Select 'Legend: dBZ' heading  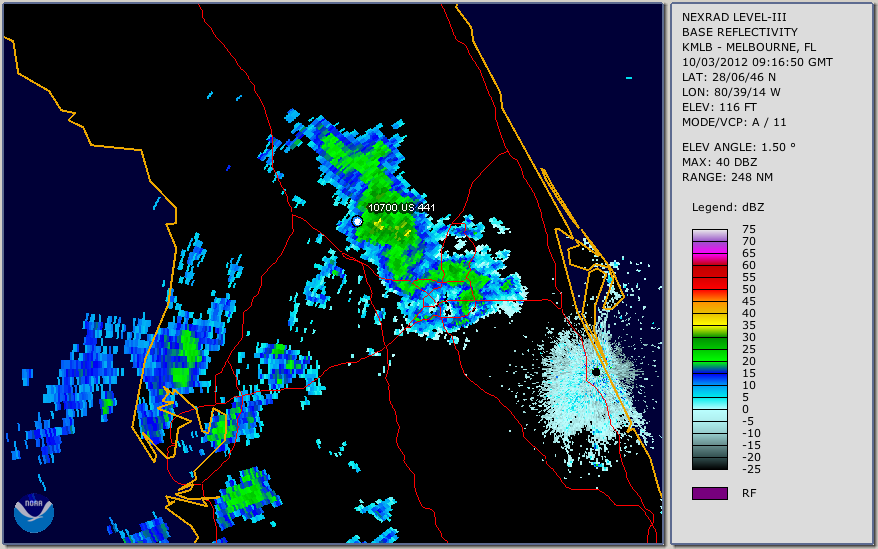(728, 207)
